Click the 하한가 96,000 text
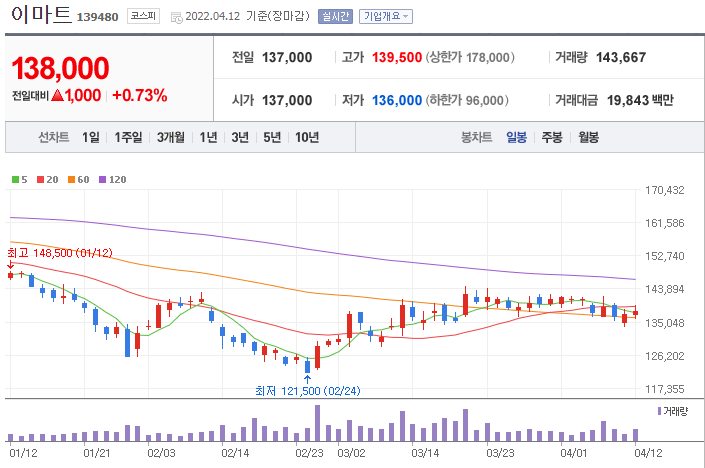 pyautogui.click(x=467, y=100)
